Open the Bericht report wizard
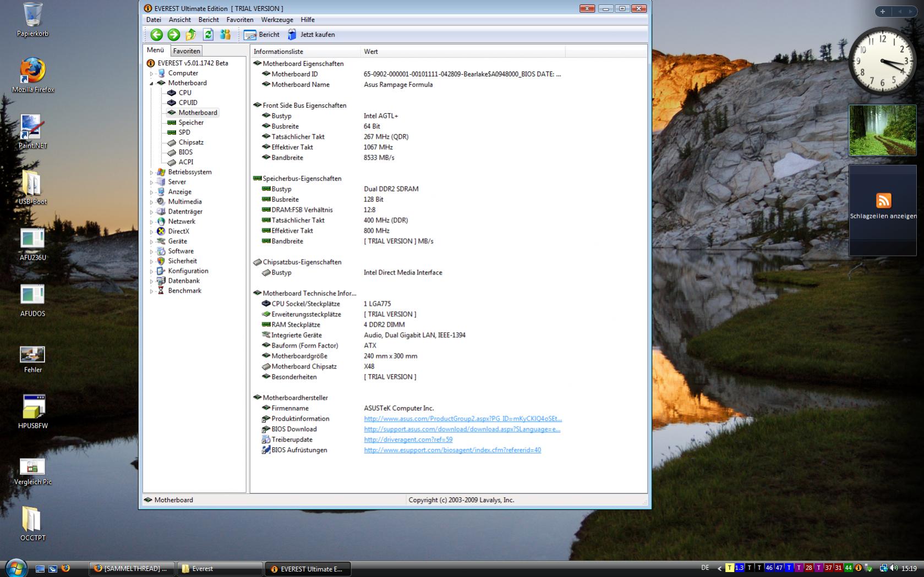 coord(262,35)
